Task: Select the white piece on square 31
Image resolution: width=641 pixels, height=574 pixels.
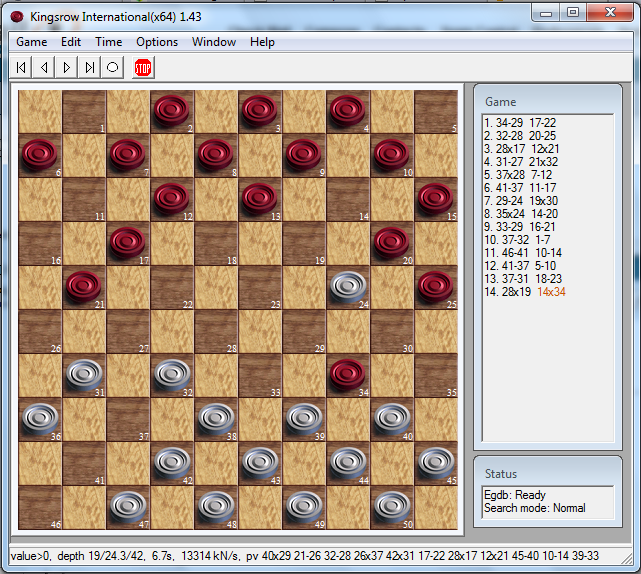Action: tap(84, 374)
